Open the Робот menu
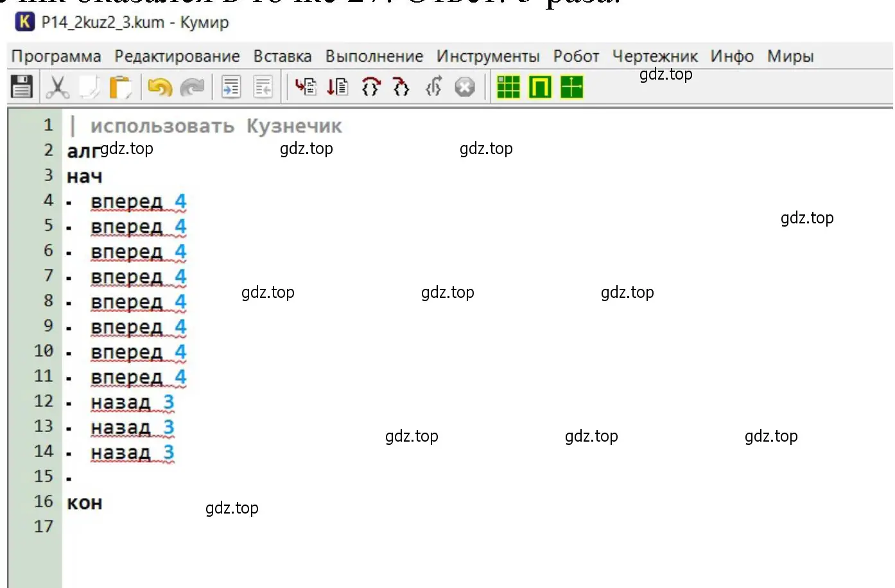The height and width of the screenshot is (588, 895). 576,56
